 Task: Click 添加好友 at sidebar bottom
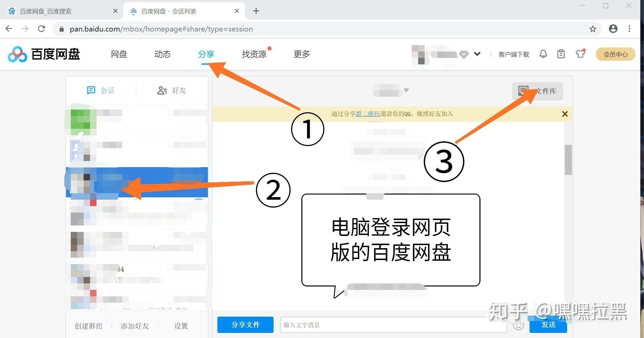point(135,326)
